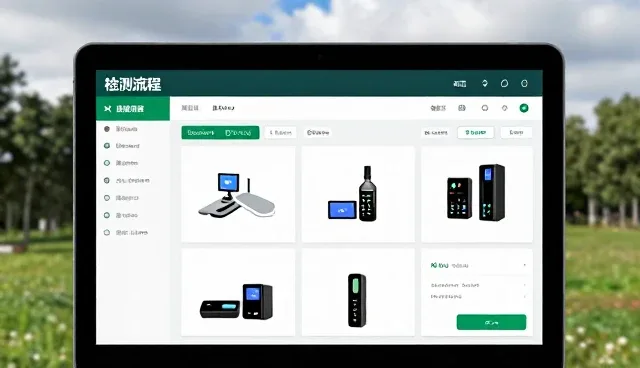640x368 pixels.
Task: Select the sidebar row with the dark filled dot
Action: pyautogui.click(x=133, y=129)
